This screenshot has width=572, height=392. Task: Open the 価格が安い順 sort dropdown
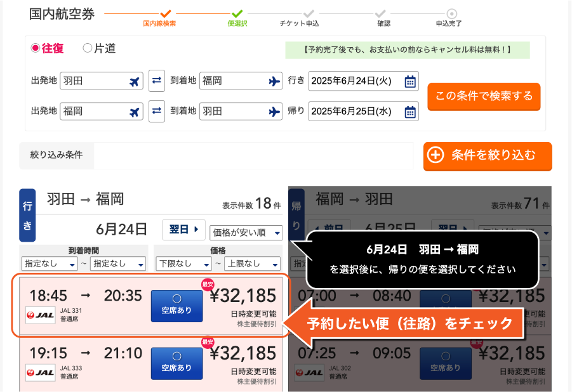click(x=246, y=233)
